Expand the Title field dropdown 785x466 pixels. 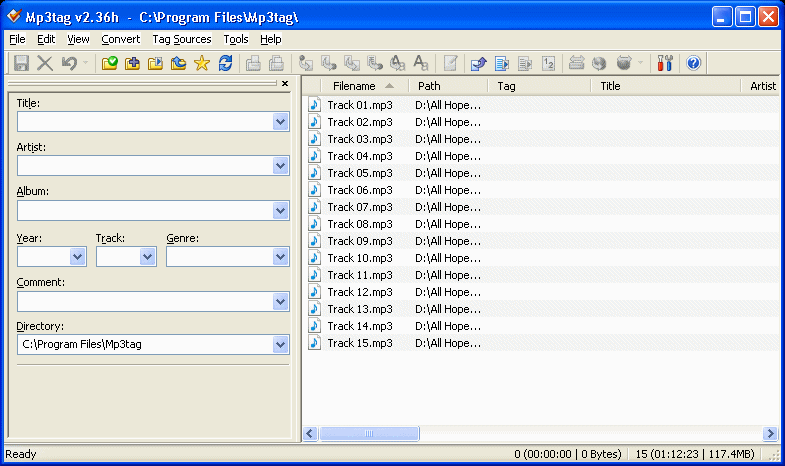coord(281,122)
